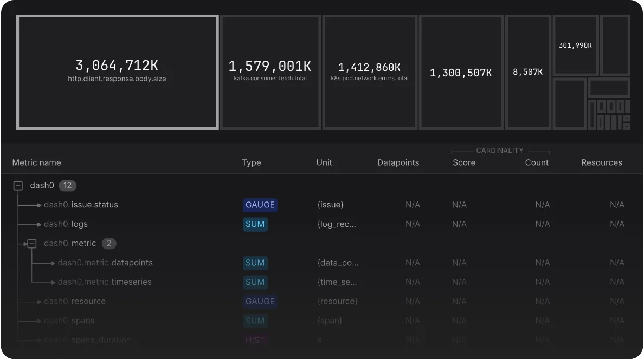644x359 pixels.
Task: Sort by cardinality Count column
Action: 537,162
